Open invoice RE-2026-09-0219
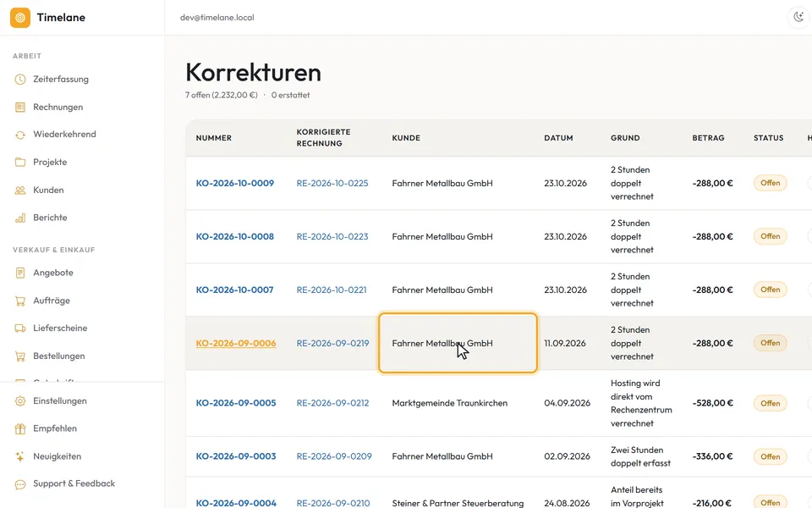Viewport: 812px width, 508px height. pos(333,343)
